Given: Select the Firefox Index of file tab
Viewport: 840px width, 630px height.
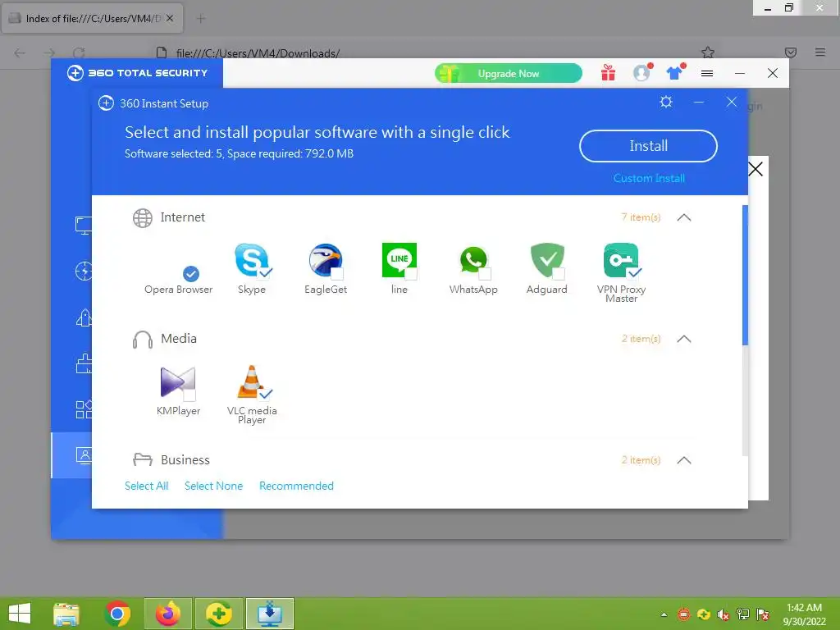Looking at the screenshot, I should point(93,18).
